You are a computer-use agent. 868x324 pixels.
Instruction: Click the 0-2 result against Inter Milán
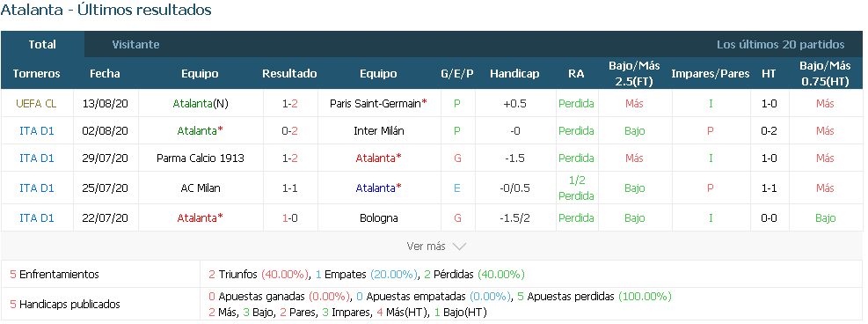coord(289,130)
